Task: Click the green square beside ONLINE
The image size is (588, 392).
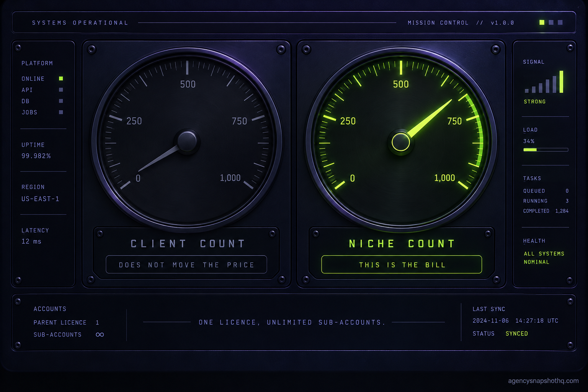Action: [x=61, y=78]
